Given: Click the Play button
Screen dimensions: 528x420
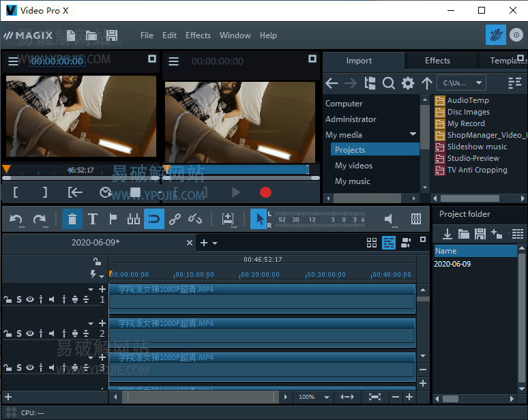Looking at the screenshot, I should [236, 192].
